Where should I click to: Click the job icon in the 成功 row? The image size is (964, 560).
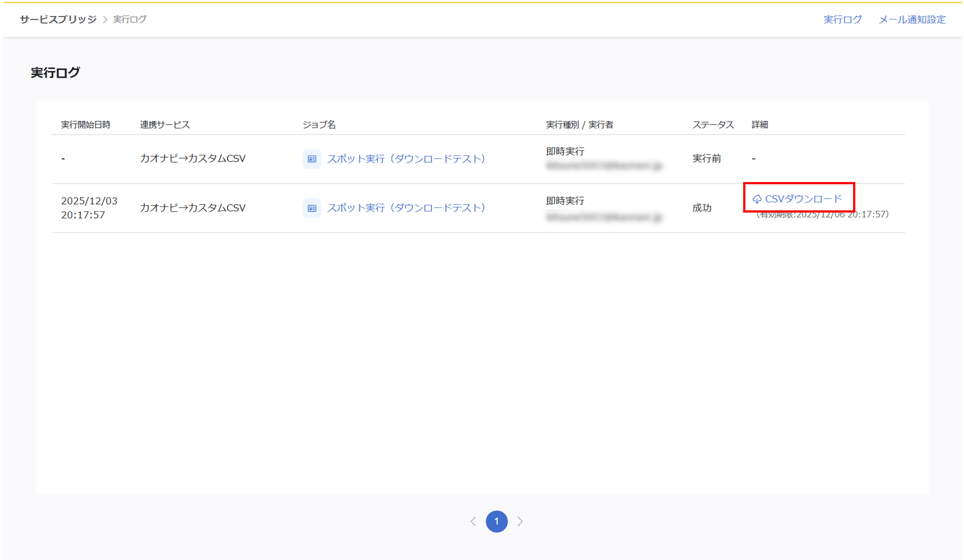pyautogui.click(x=311, y=208)
